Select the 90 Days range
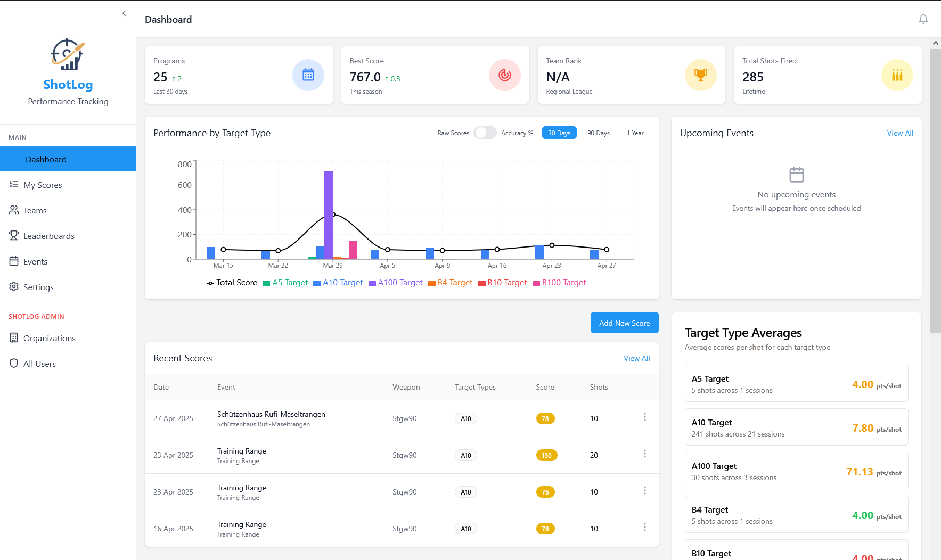The height and width of the screenshot is (560, 941). (x=598, y=133)
